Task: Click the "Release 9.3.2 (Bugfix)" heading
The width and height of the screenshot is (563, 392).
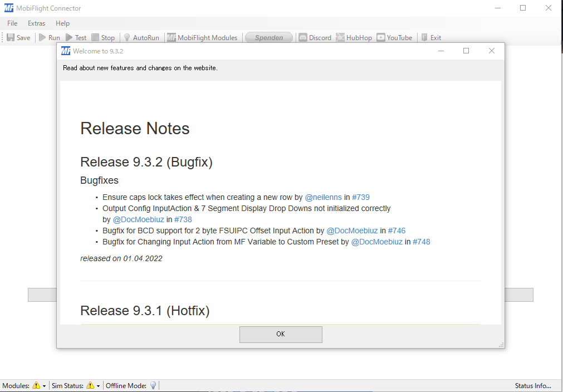Action: (146, 162)
